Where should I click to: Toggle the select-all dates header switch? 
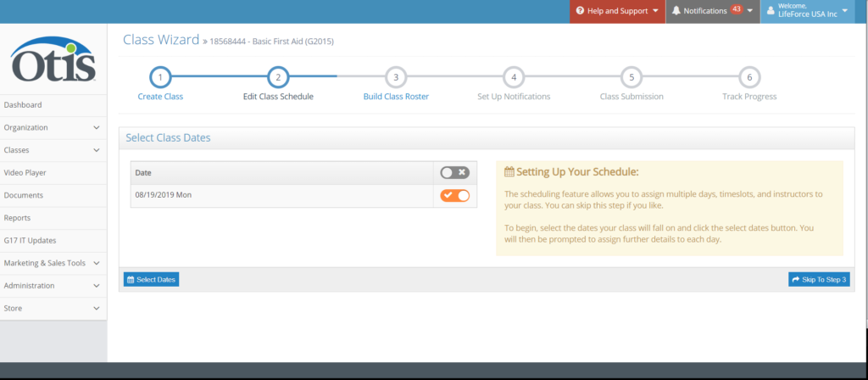pos(454,172)
